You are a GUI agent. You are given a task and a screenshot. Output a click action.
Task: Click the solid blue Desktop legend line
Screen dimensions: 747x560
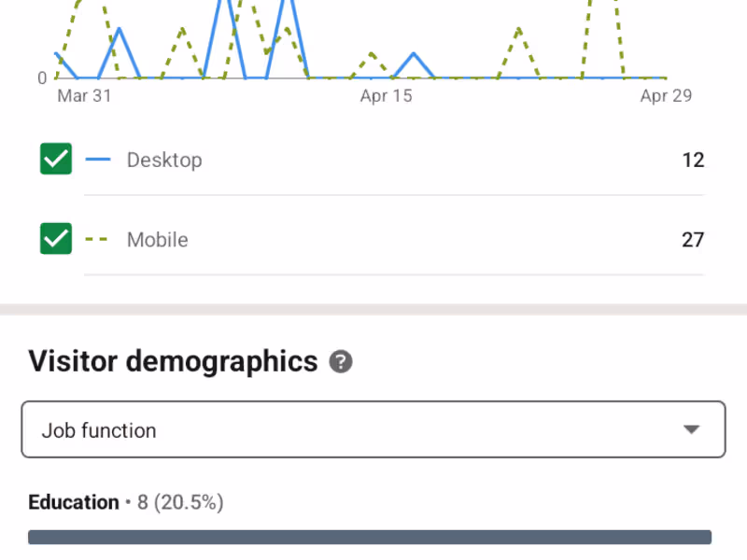tap(98, 160)
